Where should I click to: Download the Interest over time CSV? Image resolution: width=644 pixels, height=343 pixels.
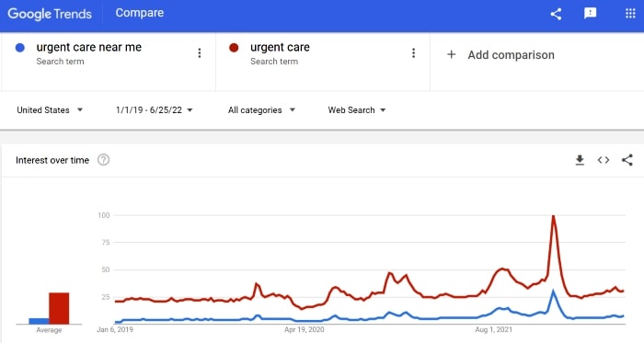point(580,160)
